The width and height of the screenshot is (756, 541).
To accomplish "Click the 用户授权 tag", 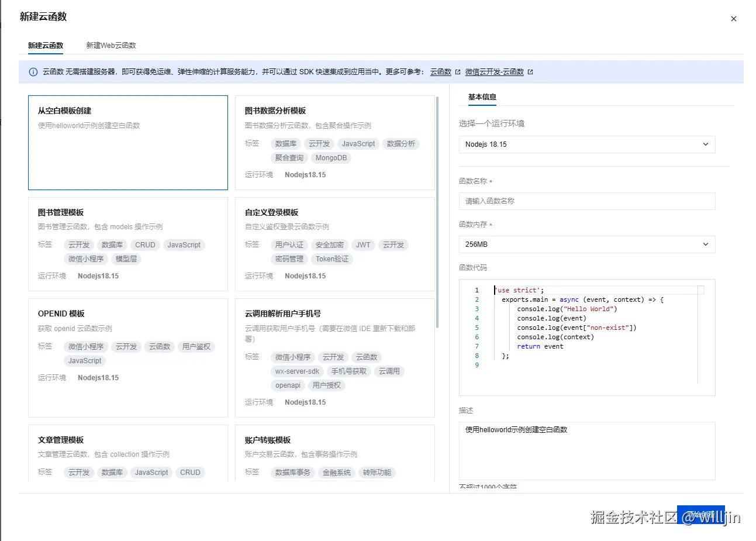I will 327,385.
